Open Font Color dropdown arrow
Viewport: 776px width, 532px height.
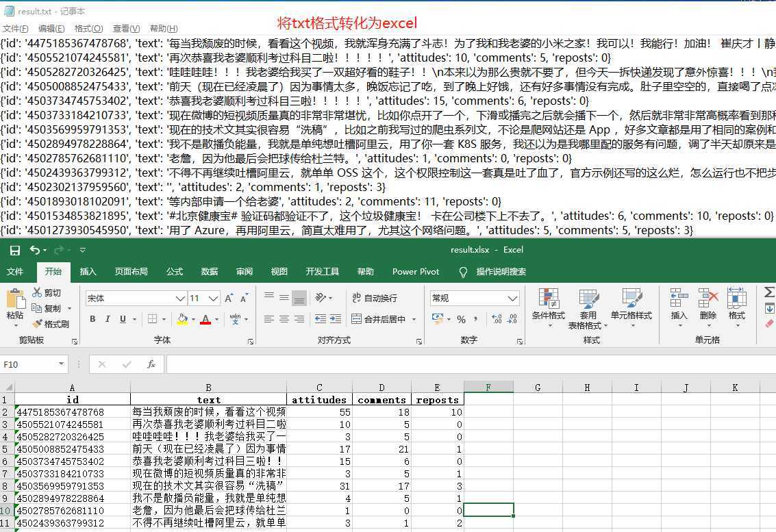tap(216, 319)
